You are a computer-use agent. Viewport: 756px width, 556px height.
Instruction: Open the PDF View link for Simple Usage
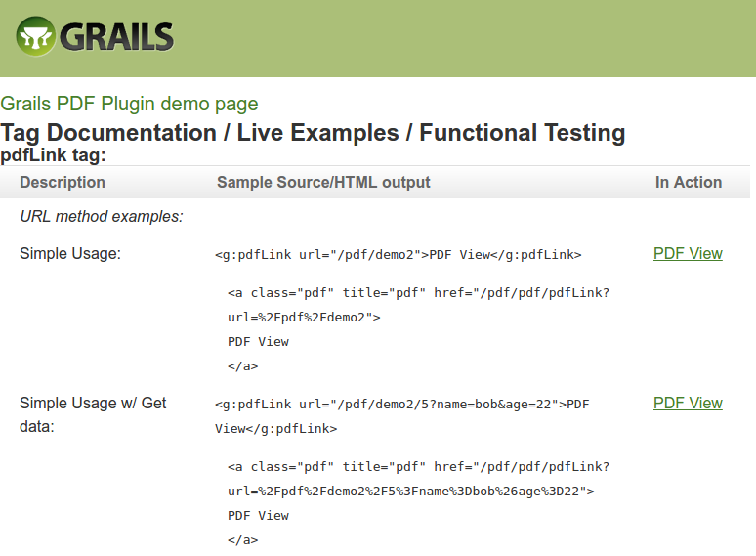tap(688, 253)
